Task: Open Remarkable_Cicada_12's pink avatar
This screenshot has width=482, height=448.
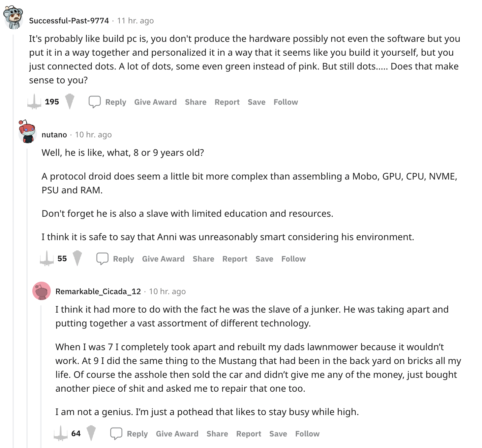Action: (42, 291)
